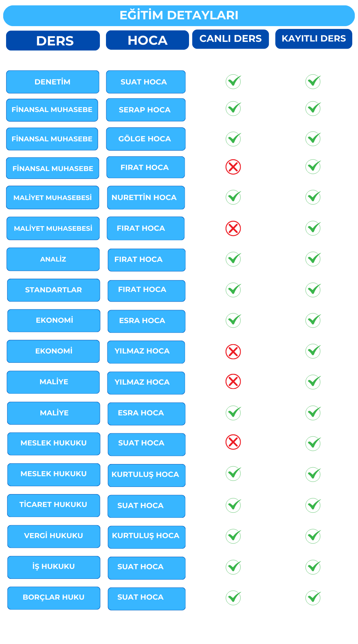Click the red X in Yılmaz Hoca's Maliye row
358x644 pixels.
[x=233, y=382]
